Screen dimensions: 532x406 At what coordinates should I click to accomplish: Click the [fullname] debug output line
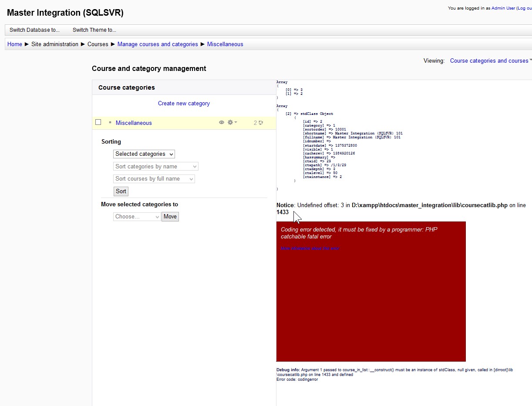coord(352,138)
